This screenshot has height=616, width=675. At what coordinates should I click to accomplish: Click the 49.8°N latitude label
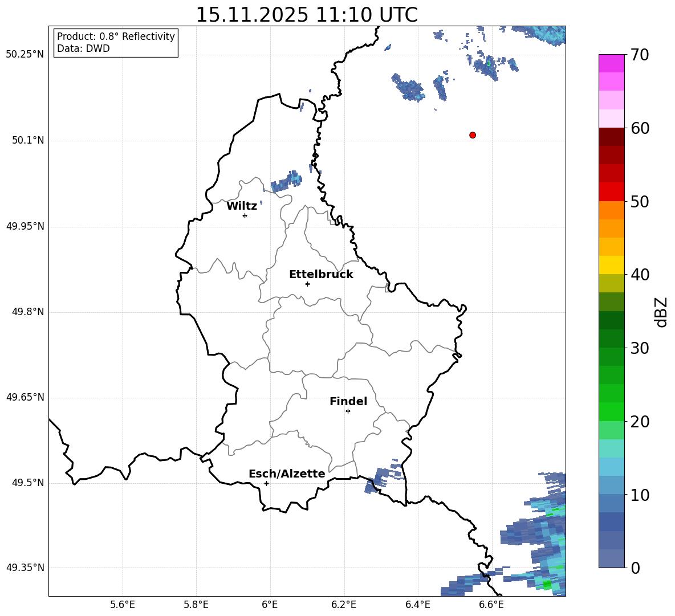point(28,312)
